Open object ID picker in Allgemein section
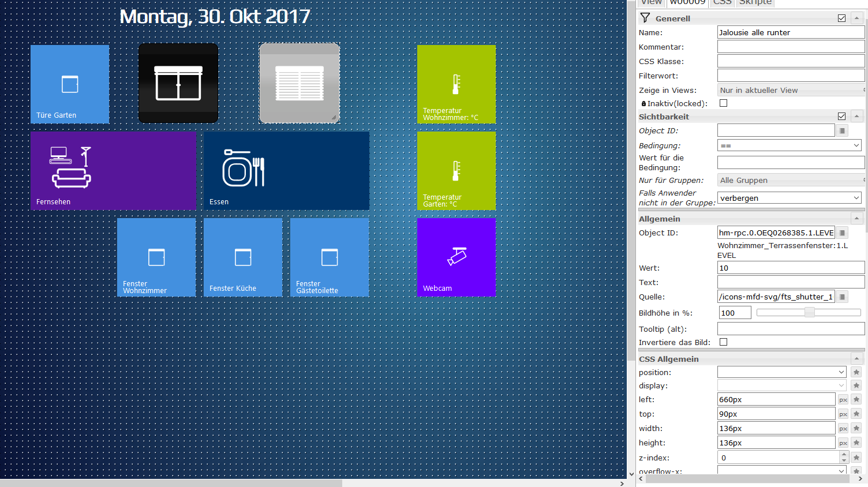Screen dimensions: 868x487 point(843,233)
